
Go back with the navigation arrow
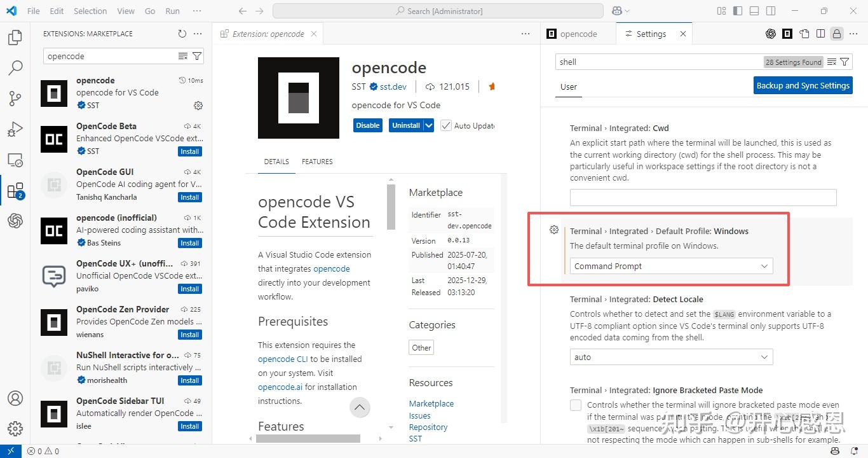click(243, 11)
